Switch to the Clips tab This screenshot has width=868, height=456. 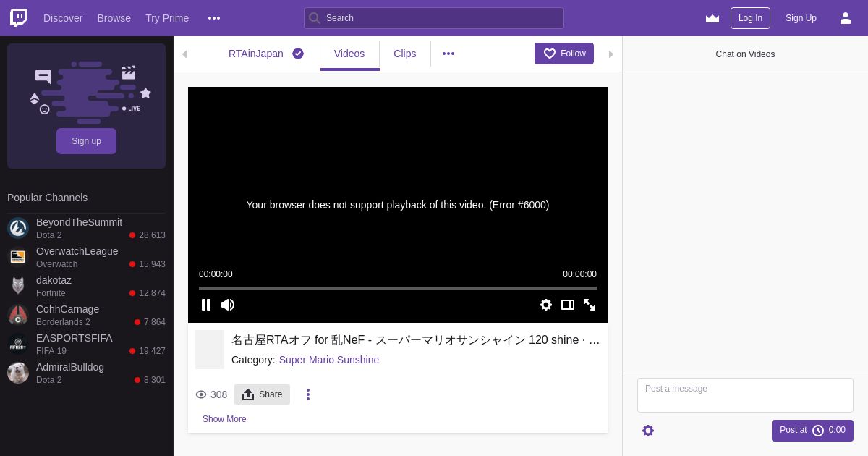click(405, 54)
